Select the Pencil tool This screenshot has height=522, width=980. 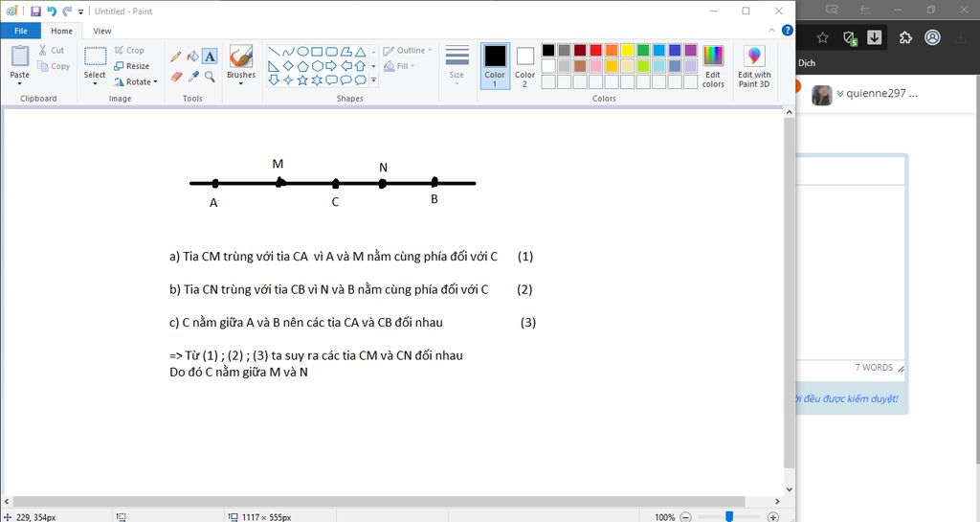click(x=176, y=57)
